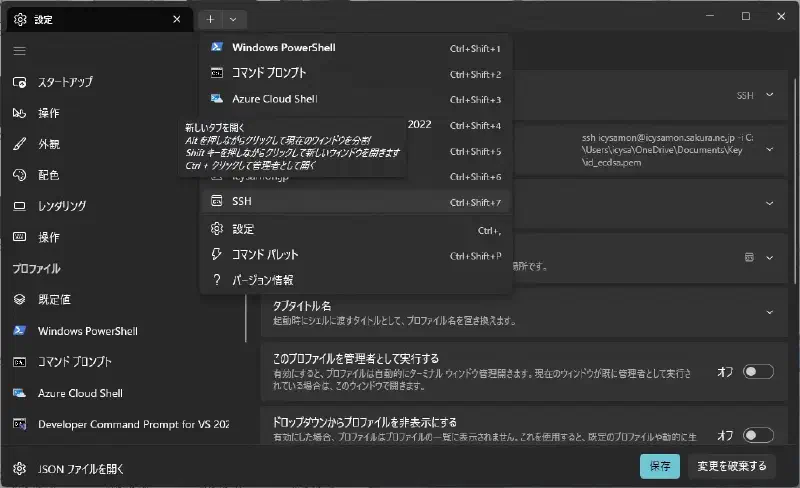Select the 外観 paintbrush icon
Image resolution: width=800 pixels, height=488 pixels.
(x=19, y=144)
